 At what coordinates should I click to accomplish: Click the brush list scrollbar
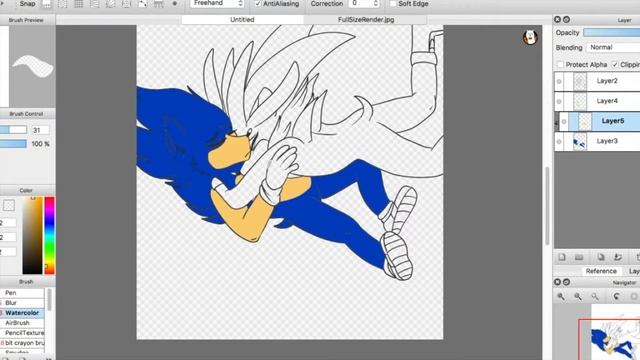tap(49, 300)
